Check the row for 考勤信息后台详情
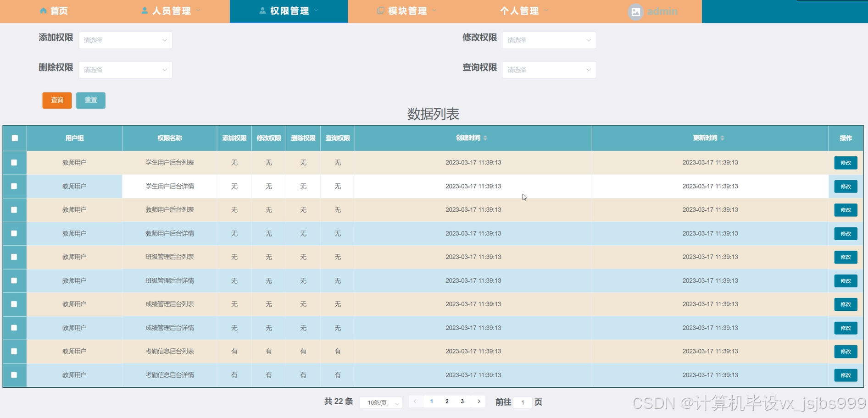This screenshot has height=418, width=868. 14,375
